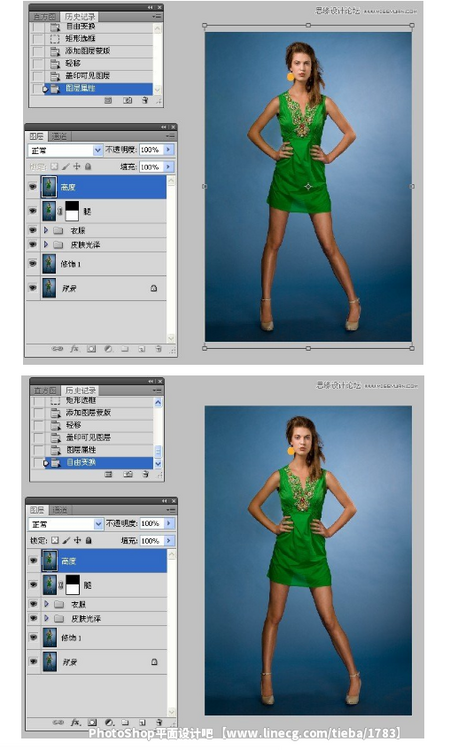Upper screenshot: open history panel flyout menu

(157, 17)
